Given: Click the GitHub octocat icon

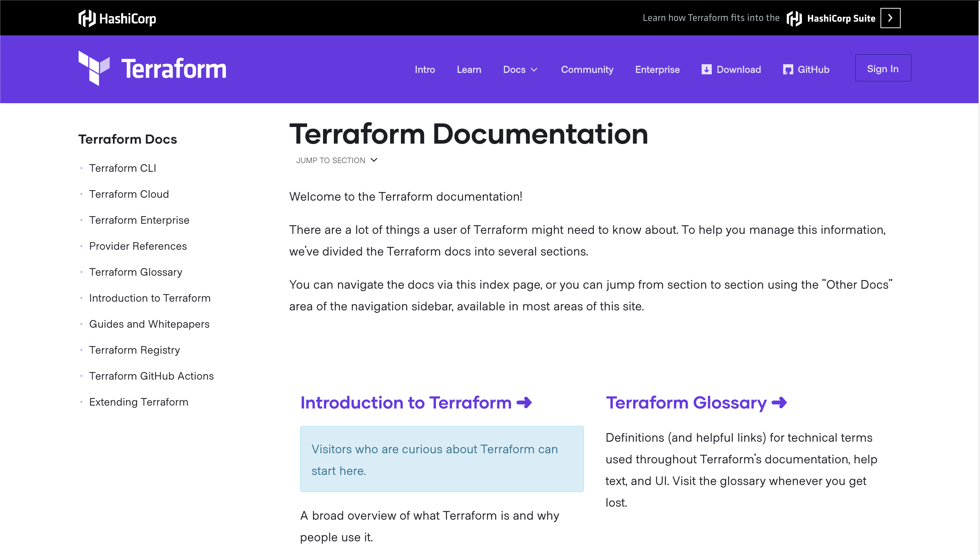Looking at the screenshot, I should (788, 69).
